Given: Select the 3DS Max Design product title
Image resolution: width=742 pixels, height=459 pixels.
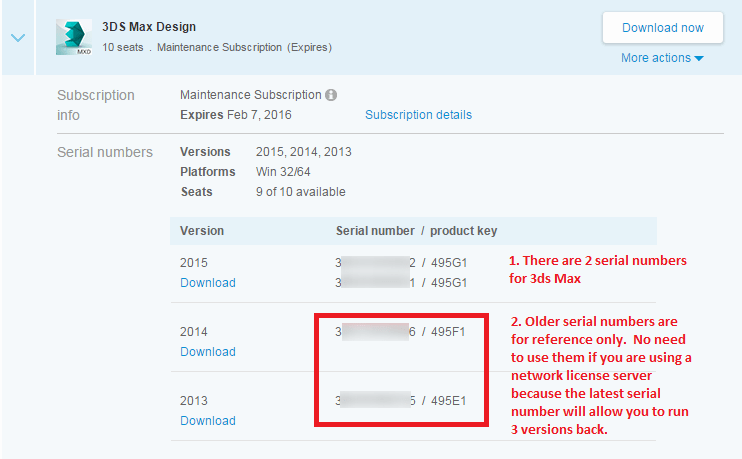Looking at the screenshot, I should 149,27.
